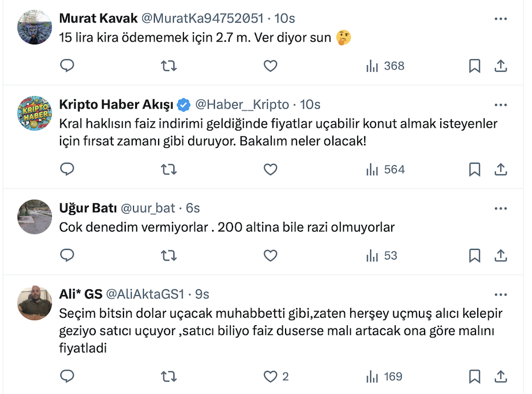The image size is (532, 394).
Task: Share Uğur Batı's tweet
Action: pos(501,255)
